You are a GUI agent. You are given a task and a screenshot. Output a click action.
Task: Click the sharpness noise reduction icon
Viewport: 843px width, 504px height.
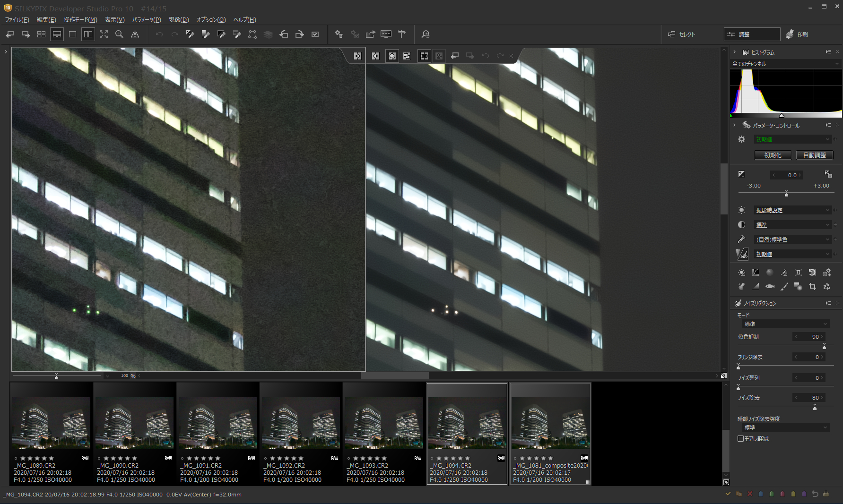click(x=742, y=254)
